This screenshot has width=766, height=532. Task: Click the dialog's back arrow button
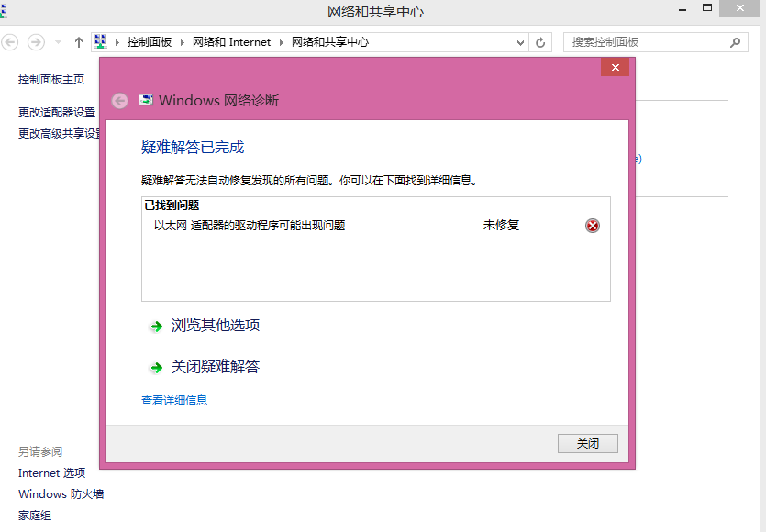tap(119, 101)
